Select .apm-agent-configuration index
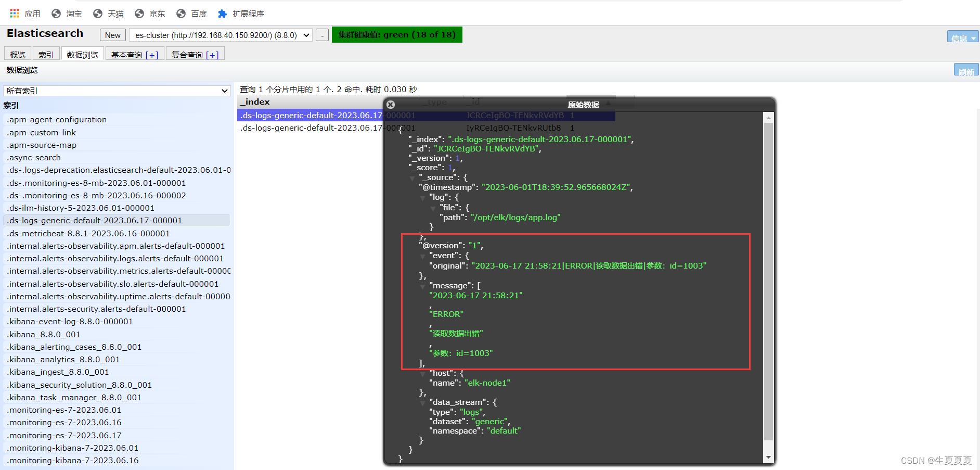This screenshot has height=470, width=980. tap(117, 120)
